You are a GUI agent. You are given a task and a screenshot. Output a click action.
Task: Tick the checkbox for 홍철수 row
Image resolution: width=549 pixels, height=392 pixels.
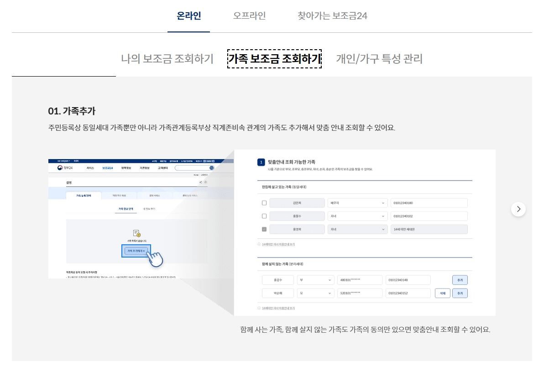pos(264,216)
